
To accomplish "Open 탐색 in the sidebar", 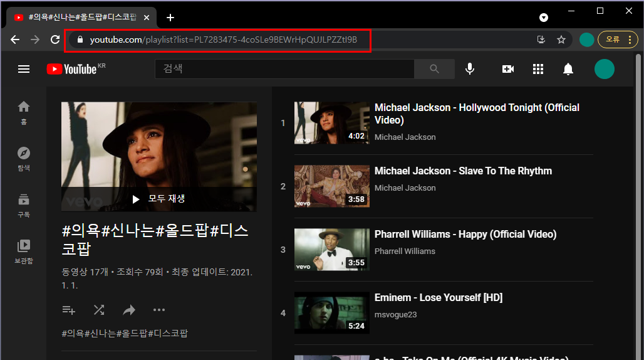I will coord(24,159).
